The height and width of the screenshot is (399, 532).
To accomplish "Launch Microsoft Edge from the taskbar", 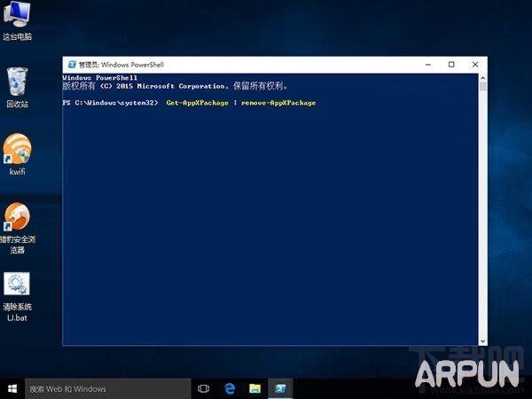I will [x=230, y=389].
